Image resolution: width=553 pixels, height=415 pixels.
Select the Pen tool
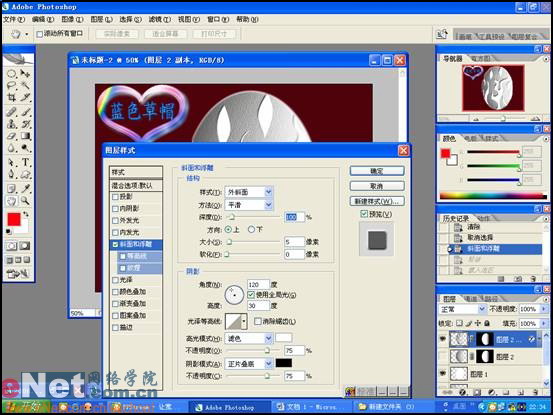tap(12, 175)
